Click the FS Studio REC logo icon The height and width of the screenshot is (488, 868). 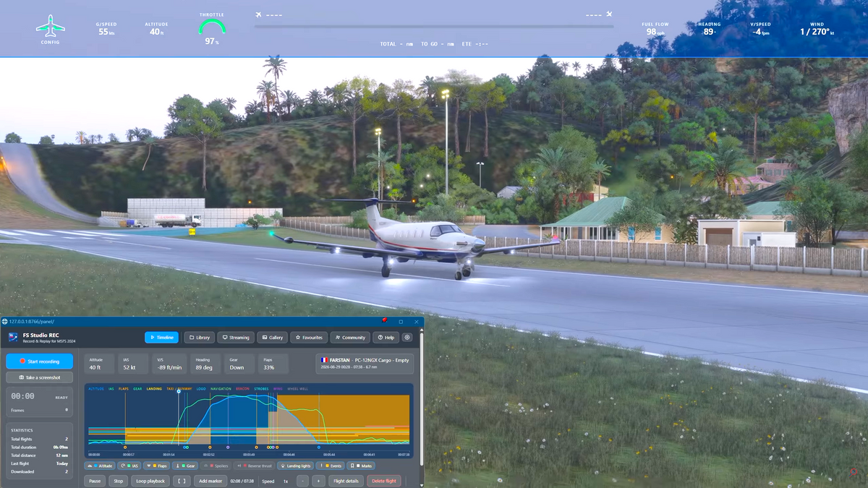coord(13,338)
